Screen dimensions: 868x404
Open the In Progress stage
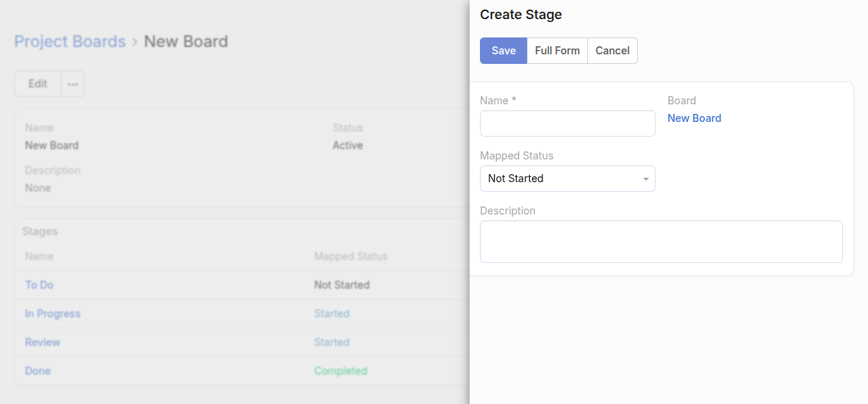click(53, 314)
